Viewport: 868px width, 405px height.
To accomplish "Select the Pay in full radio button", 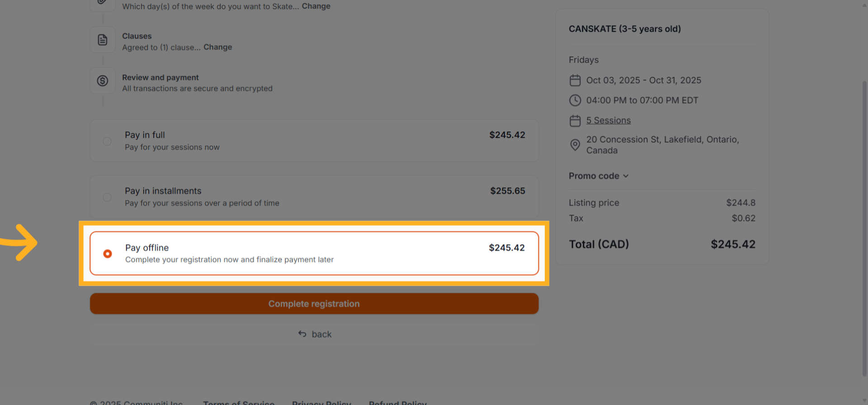I will coord(107,141).
